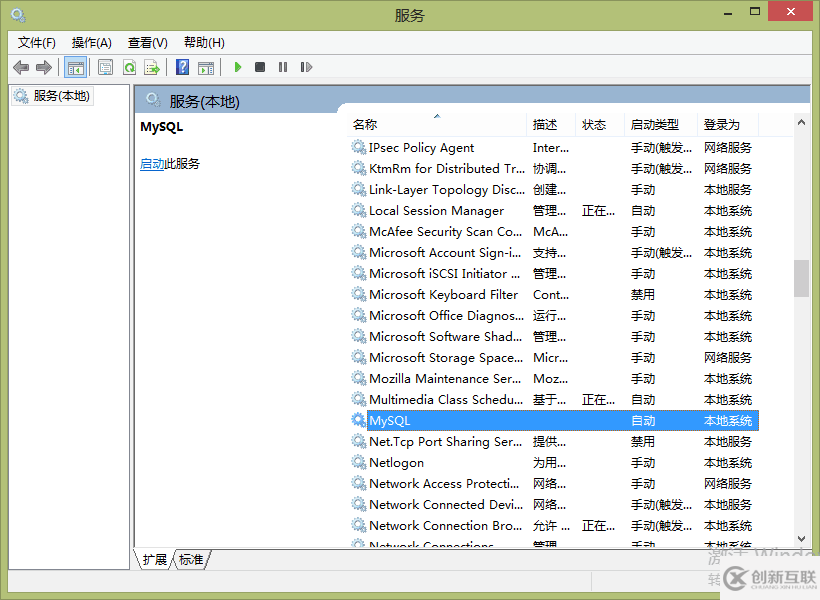This screenshot has width=820, height=600.
Task: Click gear icon beside Multimedia Class Schedu...
Action: (x=358, y=399)
